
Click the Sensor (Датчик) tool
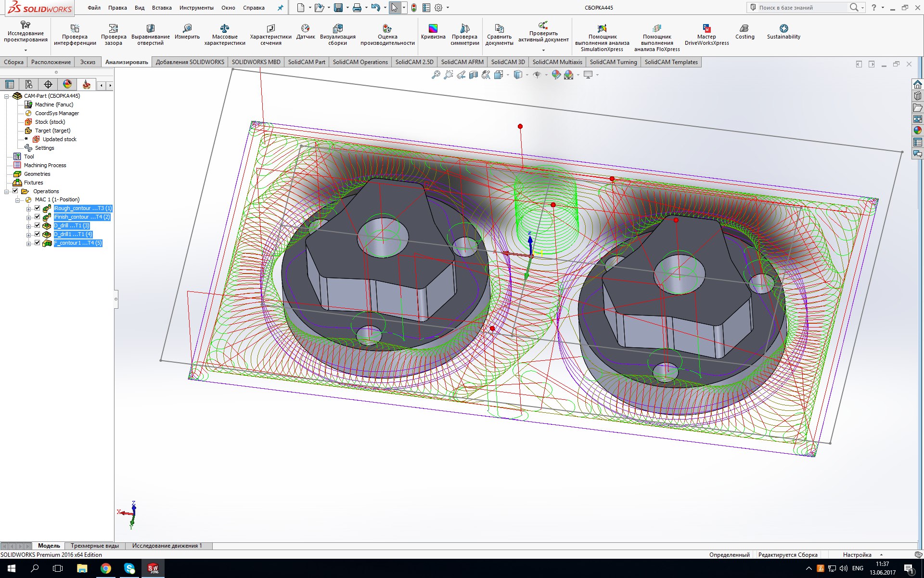coord(306,32)
